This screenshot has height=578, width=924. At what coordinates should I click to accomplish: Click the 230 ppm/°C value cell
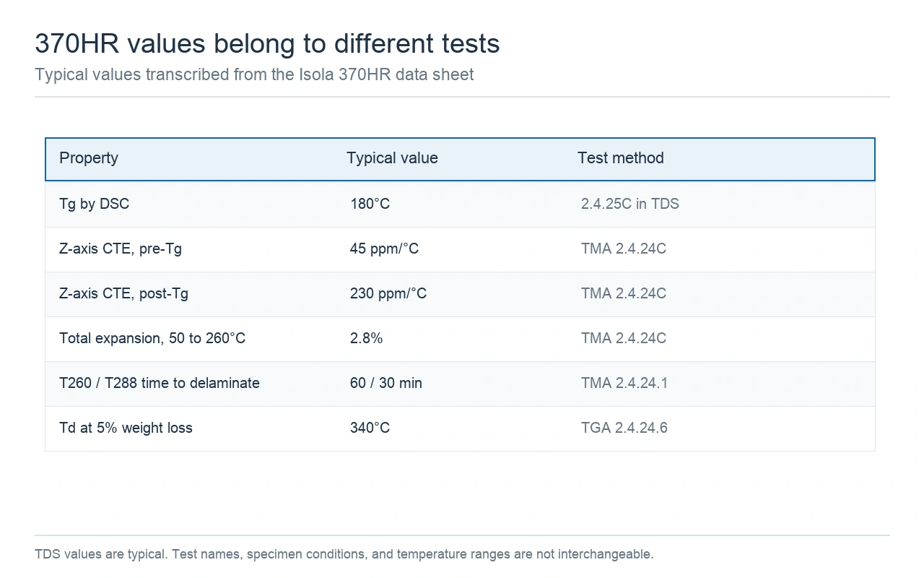coord(388,294)
